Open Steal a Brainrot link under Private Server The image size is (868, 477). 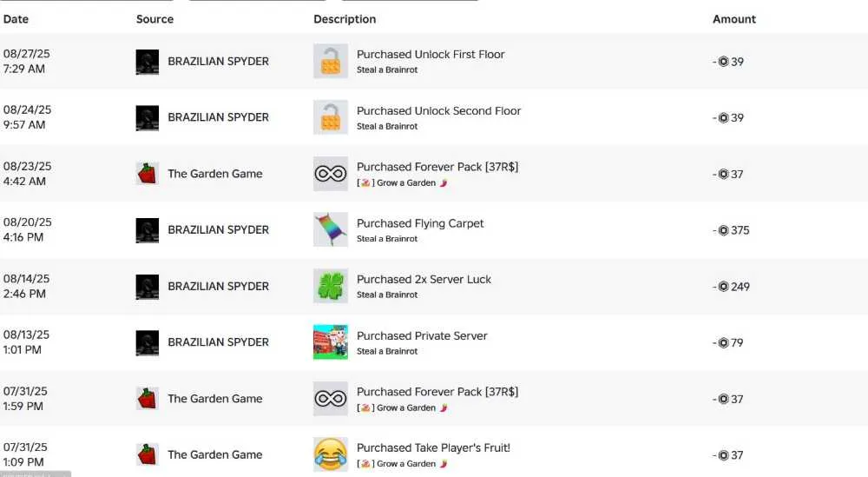[x=387, y=351]
